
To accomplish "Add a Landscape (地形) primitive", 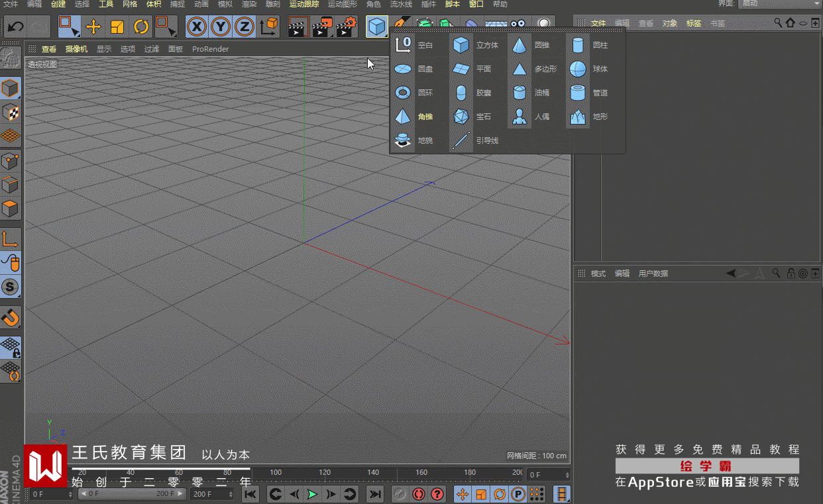I will click(590, 117).
